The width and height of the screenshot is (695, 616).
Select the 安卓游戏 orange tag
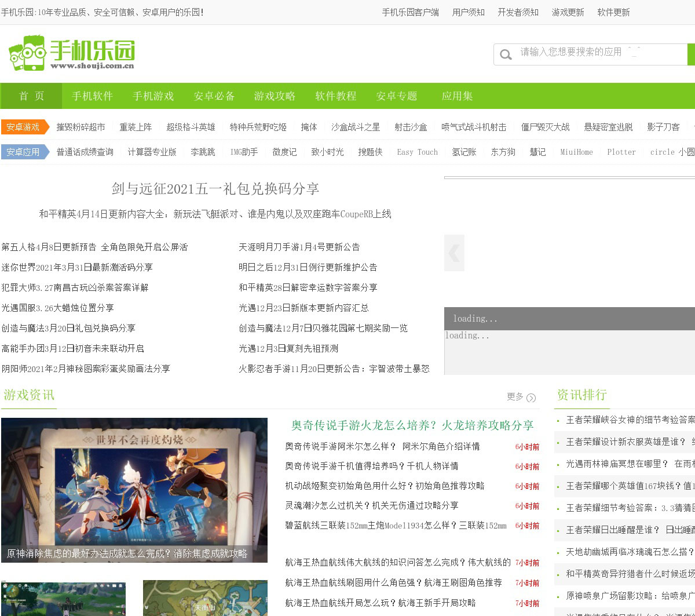(24, 127)
